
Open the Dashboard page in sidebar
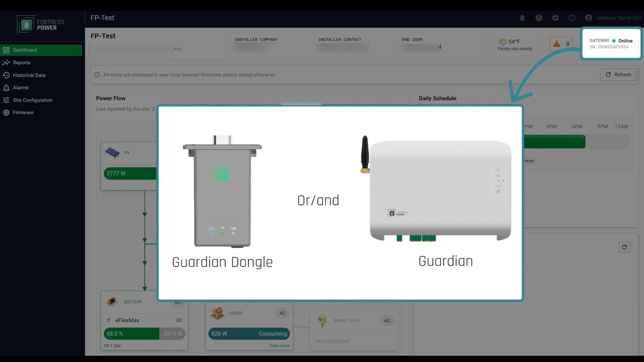41,50
